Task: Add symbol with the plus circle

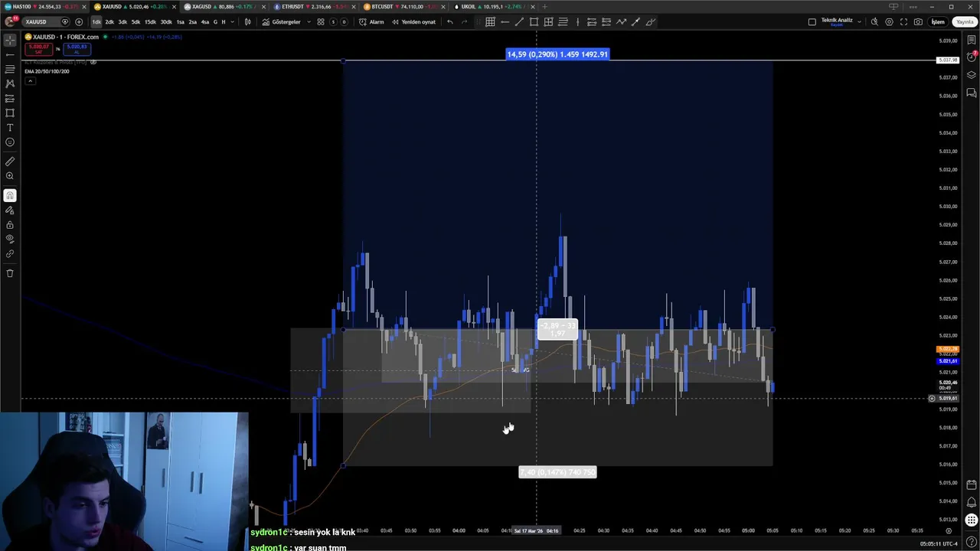Action: (79, 21)
